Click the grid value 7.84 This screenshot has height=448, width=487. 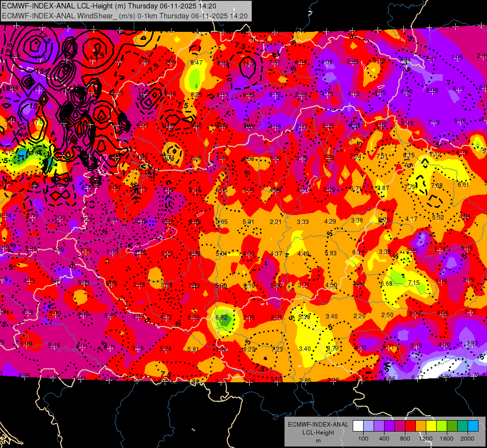(x=405, y=59)
